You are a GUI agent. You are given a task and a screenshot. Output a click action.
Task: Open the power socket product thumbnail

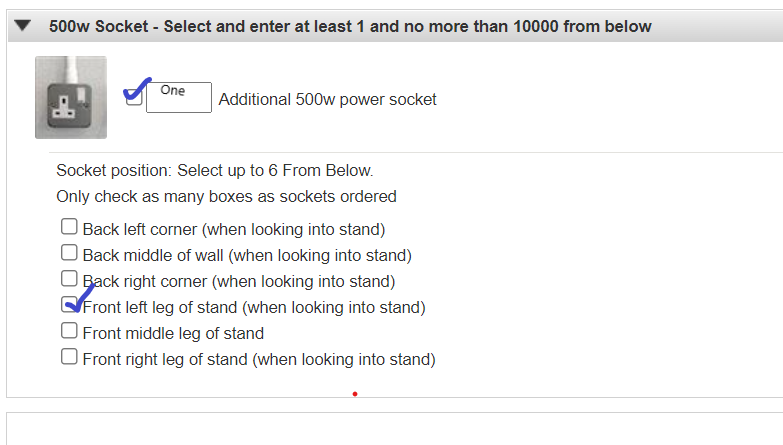[71, 97]
